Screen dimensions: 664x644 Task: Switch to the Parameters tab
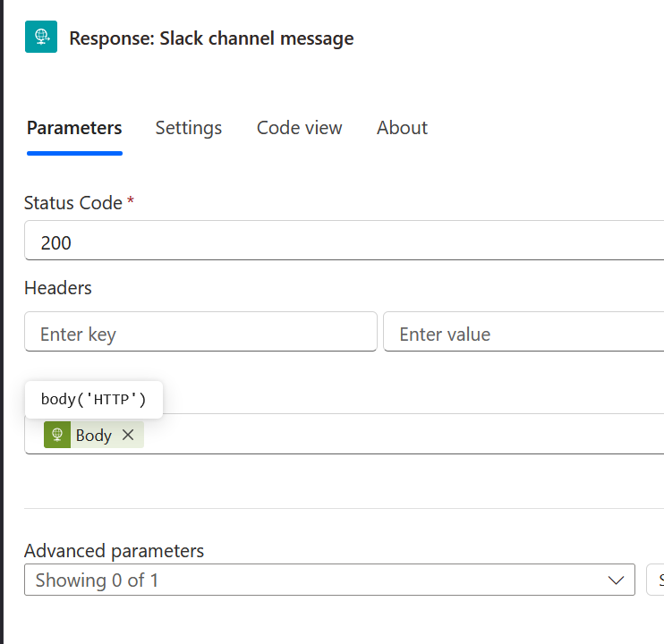[74, 128]
